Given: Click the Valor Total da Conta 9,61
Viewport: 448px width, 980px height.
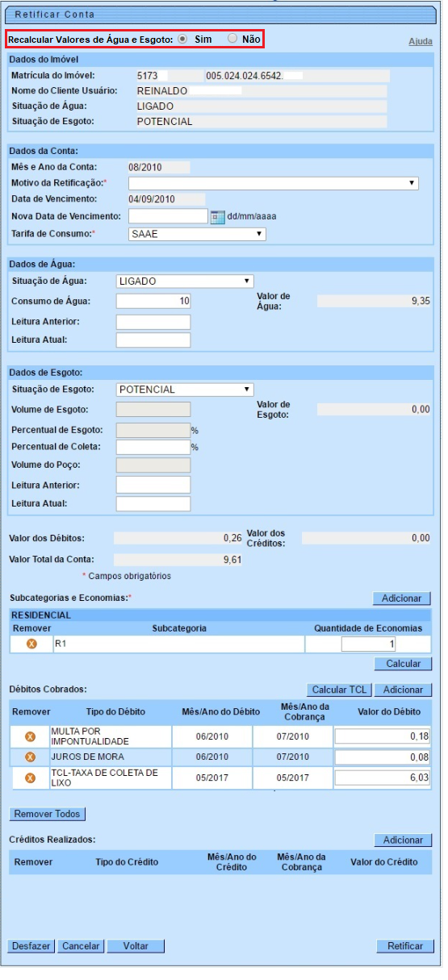Looking at the screenshot, I should [178, 559].
